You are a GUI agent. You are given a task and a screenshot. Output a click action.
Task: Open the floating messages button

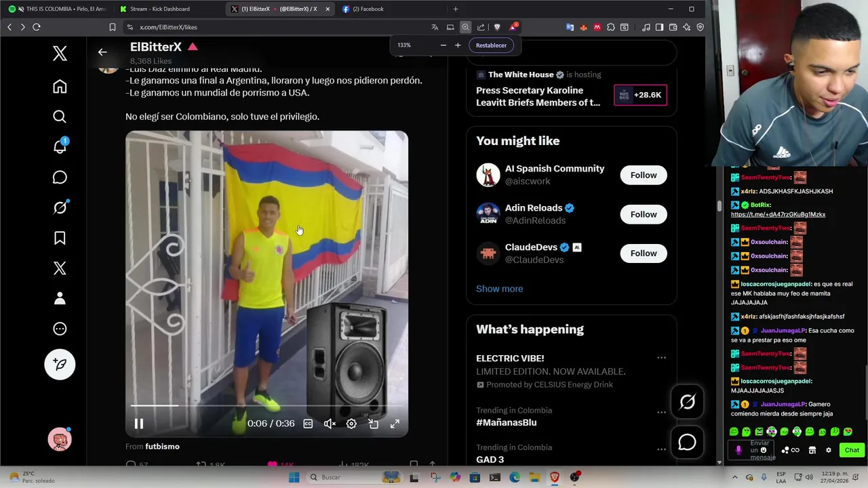point(687,443)
